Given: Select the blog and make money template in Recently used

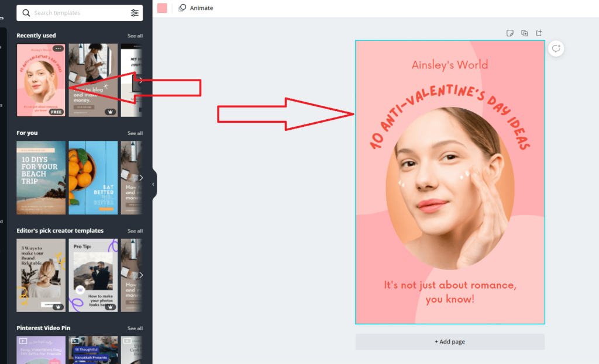Looking at the screenshot, I should coord(93,80).
